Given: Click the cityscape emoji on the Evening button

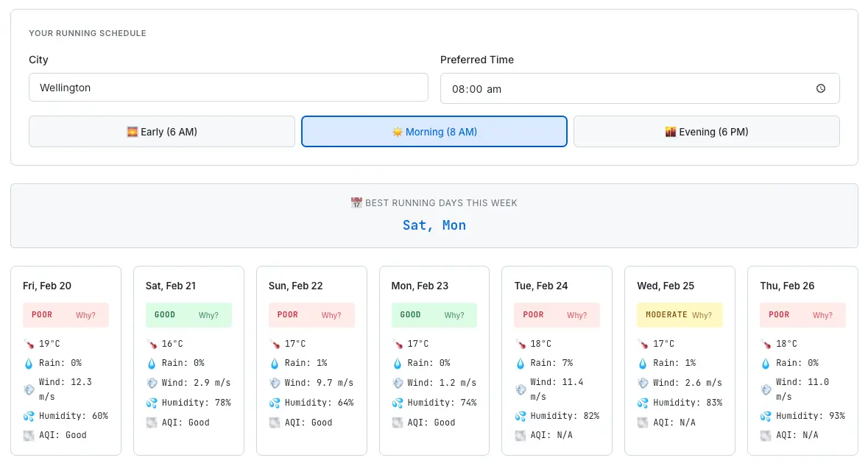Looking at the screenshot, I should coord(671,131).
